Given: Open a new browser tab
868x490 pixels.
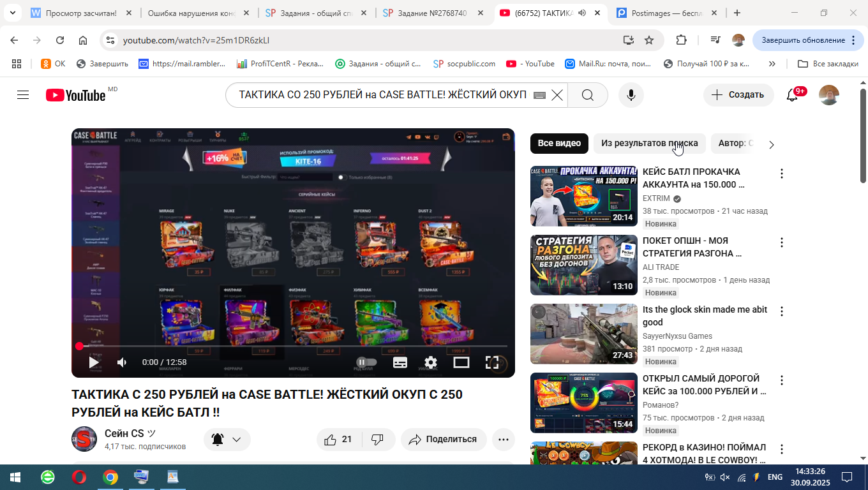Looking at the screenshot, I should [x=737, y=13].
